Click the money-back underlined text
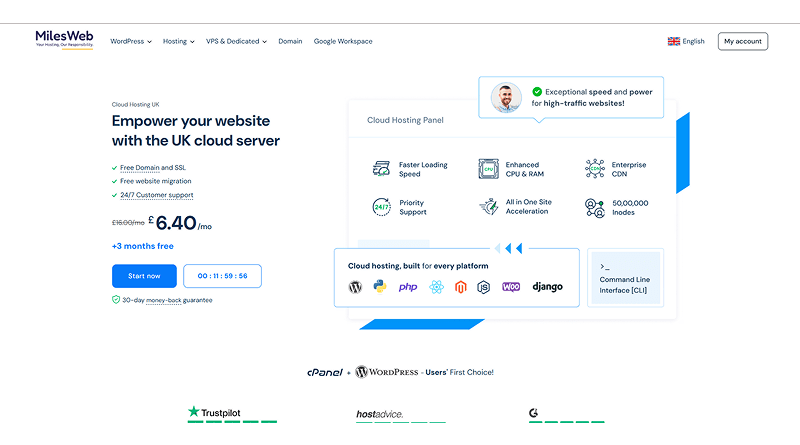 (164, 300)
